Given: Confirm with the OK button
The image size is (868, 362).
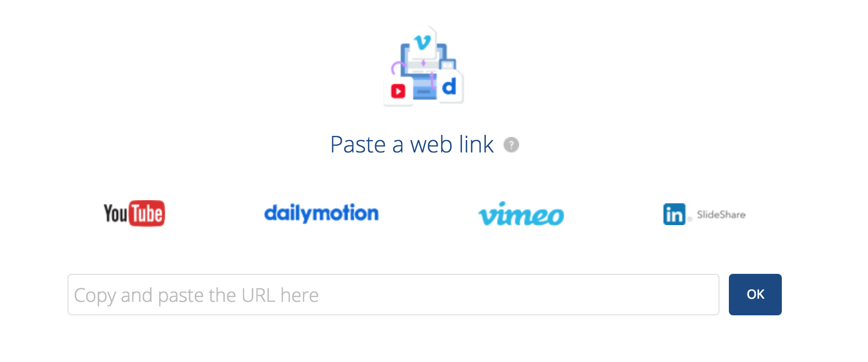Looking at the screenshot, I should [755, 295].
